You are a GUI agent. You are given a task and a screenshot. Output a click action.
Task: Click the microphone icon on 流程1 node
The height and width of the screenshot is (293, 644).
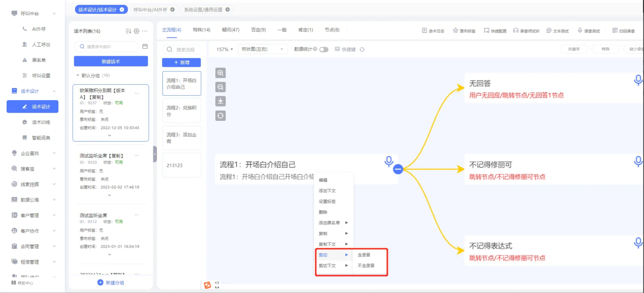coord(388,161)
